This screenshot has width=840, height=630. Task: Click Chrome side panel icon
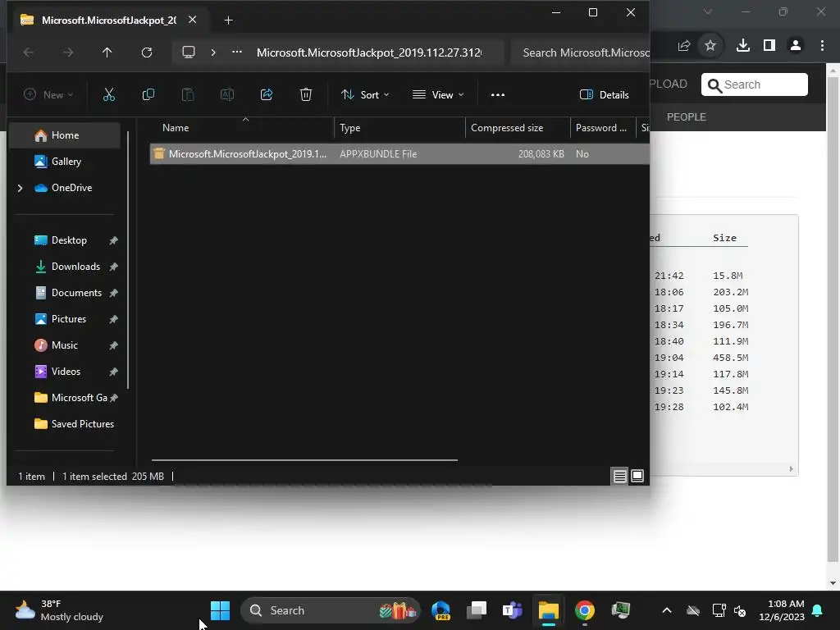[769, 46]
